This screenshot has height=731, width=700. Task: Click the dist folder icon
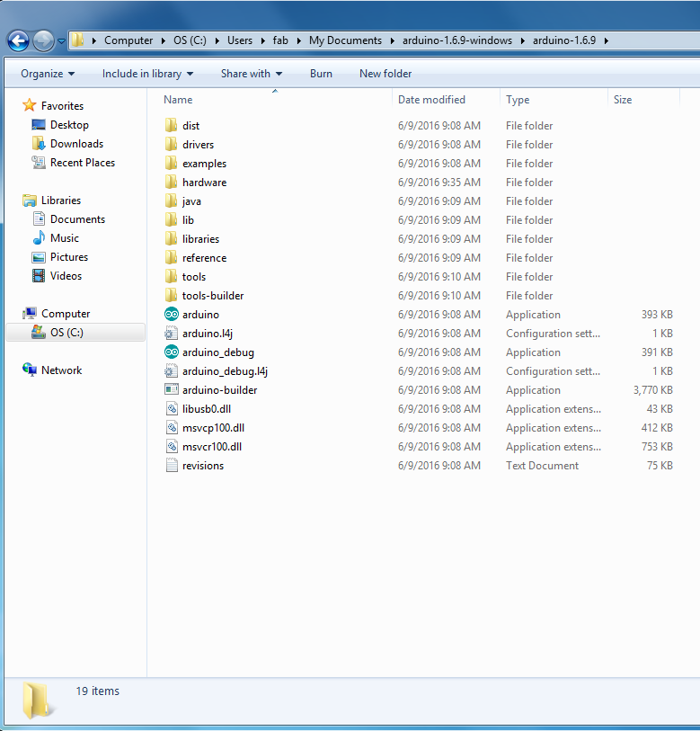[171, 125]
